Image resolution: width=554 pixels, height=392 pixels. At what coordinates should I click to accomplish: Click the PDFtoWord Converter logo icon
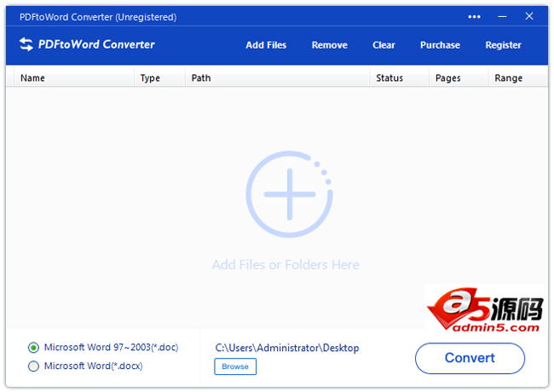coord(26,44)
